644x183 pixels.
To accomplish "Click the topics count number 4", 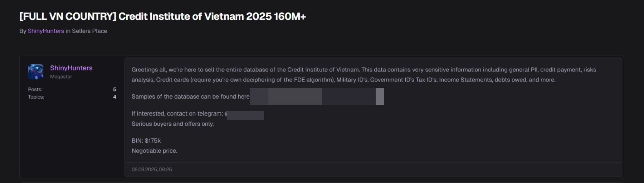I will pos(114,97).
